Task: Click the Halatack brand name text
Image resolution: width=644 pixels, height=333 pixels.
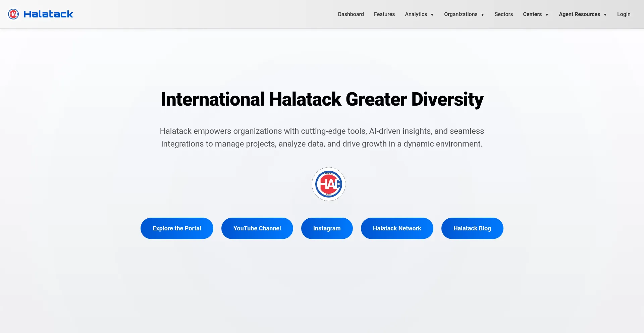Action: 48,14
